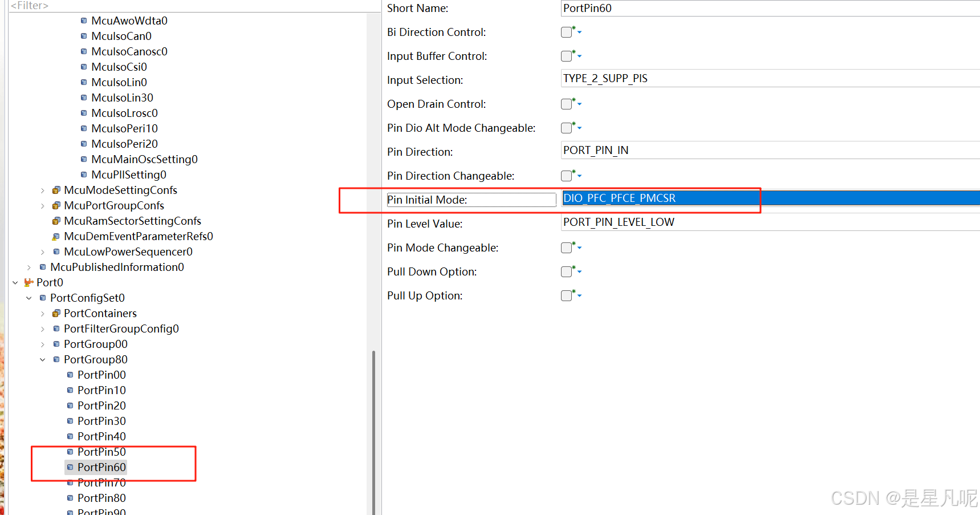Click the McuIsoCsi0 node icon
The image size is (980, 515).
84,67
